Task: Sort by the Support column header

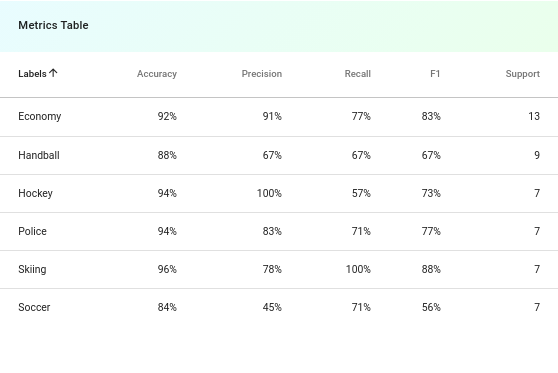Action: 522,74
